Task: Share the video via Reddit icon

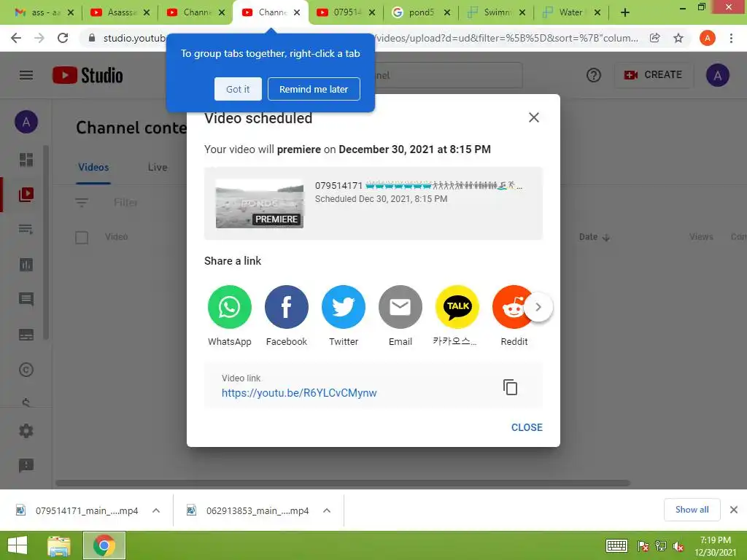Action: coord(510,307)
